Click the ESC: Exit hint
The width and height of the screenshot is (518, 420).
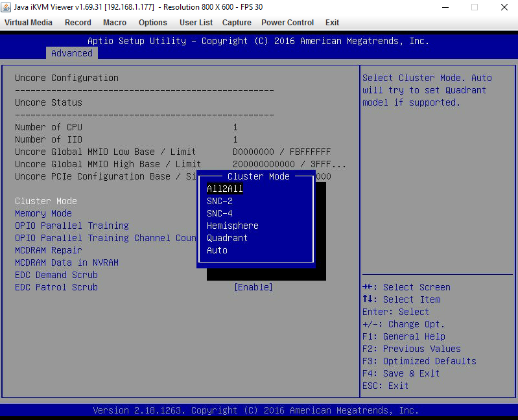click(385, 386)
